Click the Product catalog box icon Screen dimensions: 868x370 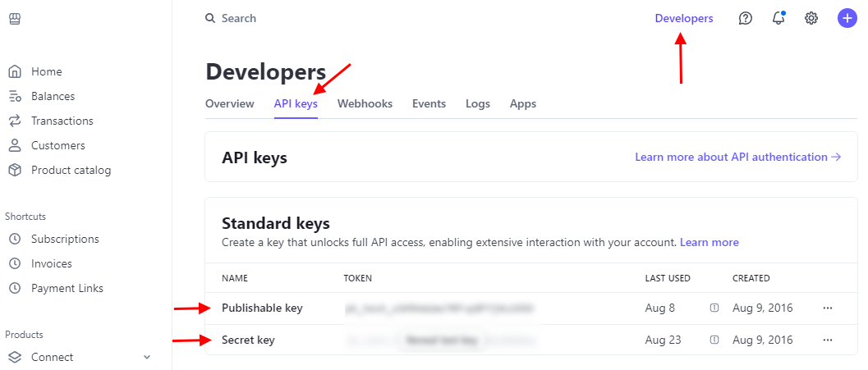click(x=15, y=170)
